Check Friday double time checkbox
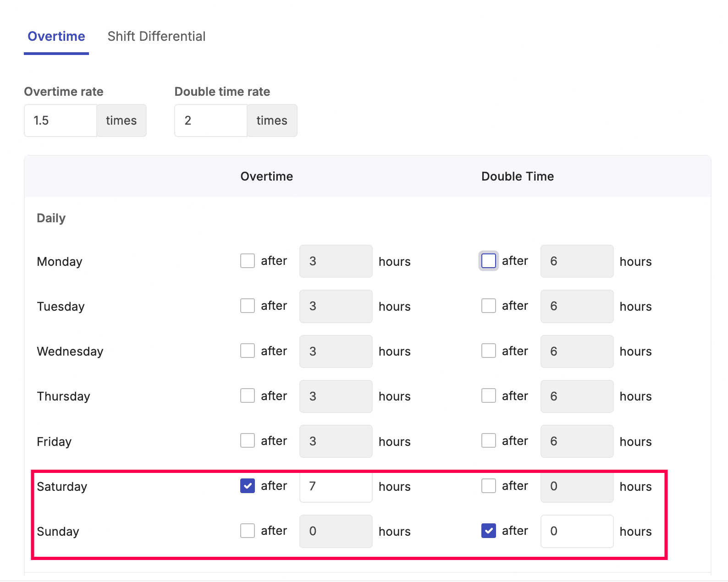728x582 pixels. click(489, 441)
